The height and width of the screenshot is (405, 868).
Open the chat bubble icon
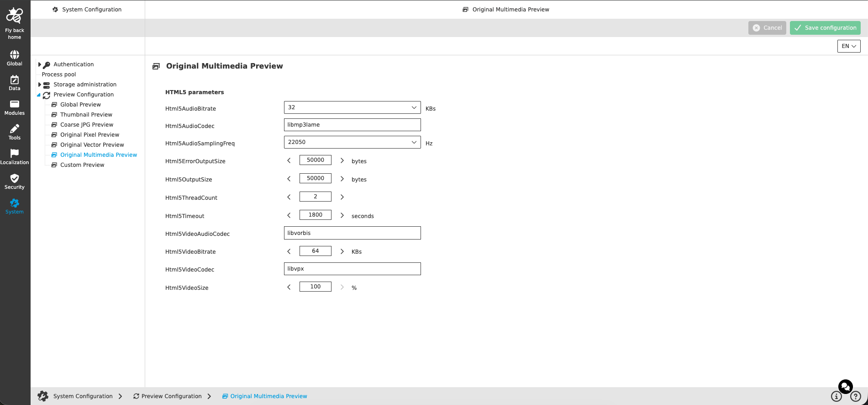point(845,387)
